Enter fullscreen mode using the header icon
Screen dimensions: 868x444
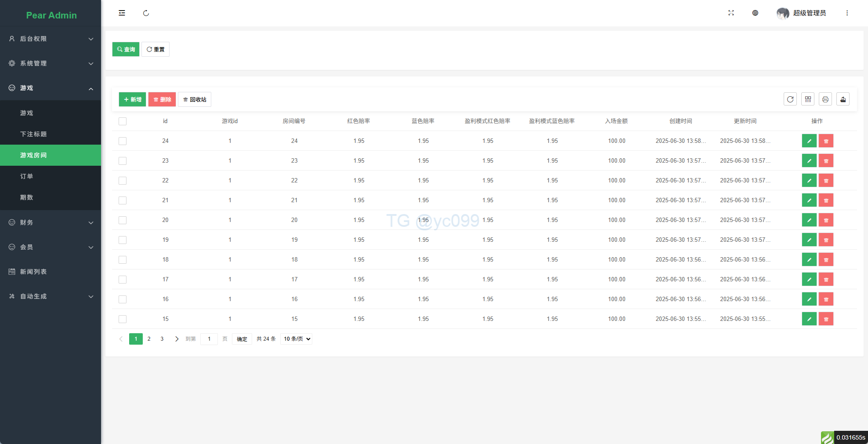(731, 13)
